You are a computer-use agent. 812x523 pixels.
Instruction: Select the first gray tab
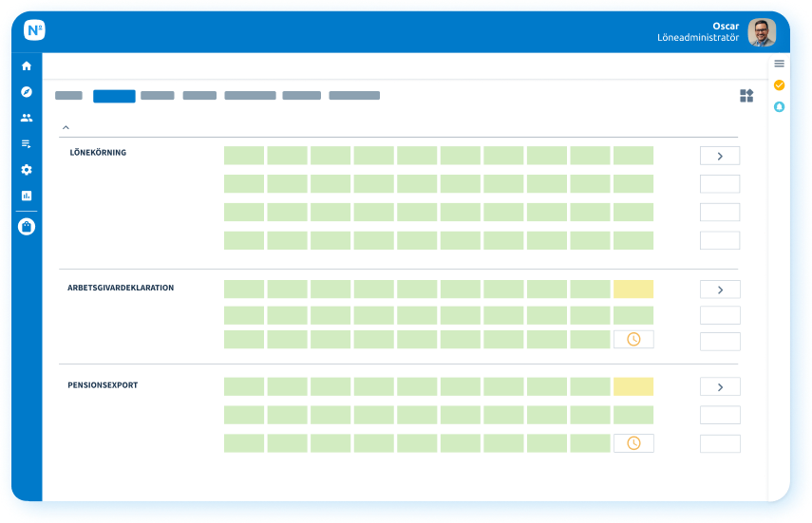tap(69, 95)
